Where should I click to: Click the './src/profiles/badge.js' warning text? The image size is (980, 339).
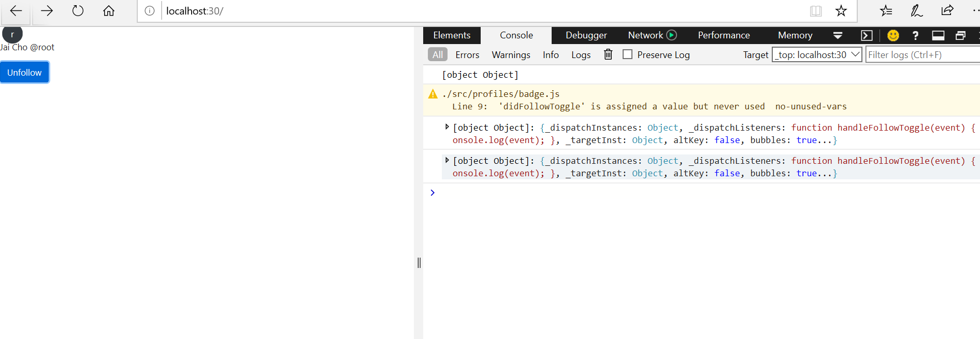[x=501, y=94]
